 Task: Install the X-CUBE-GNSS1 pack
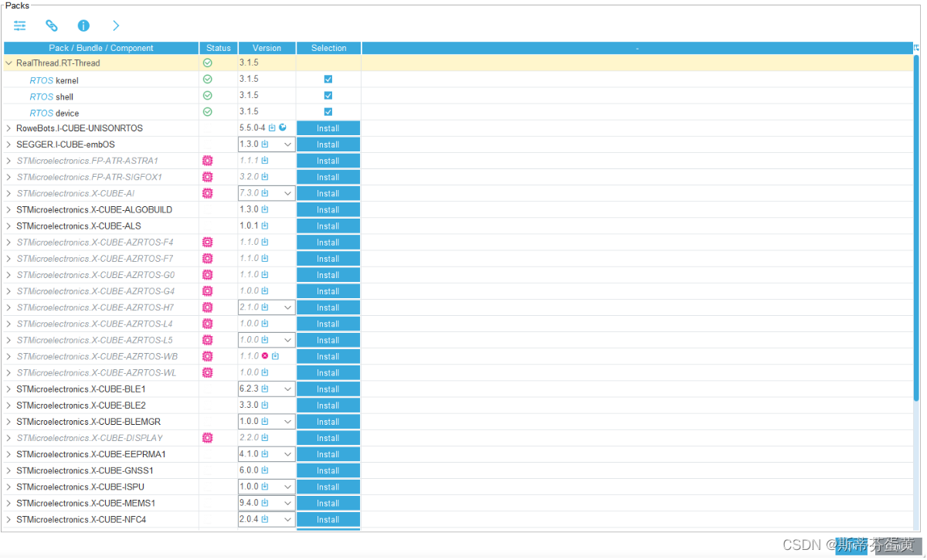click(x=328, y=470)
